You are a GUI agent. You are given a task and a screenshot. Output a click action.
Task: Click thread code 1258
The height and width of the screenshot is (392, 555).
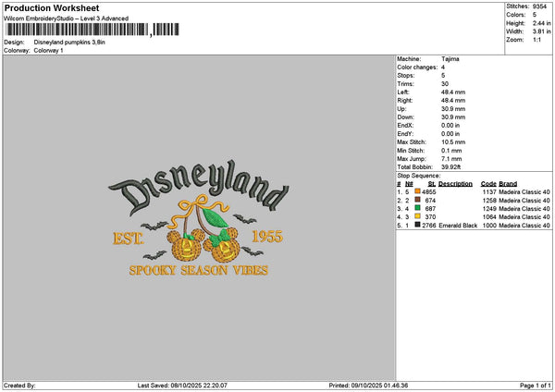pyautogui.click(x=489, y=201)
